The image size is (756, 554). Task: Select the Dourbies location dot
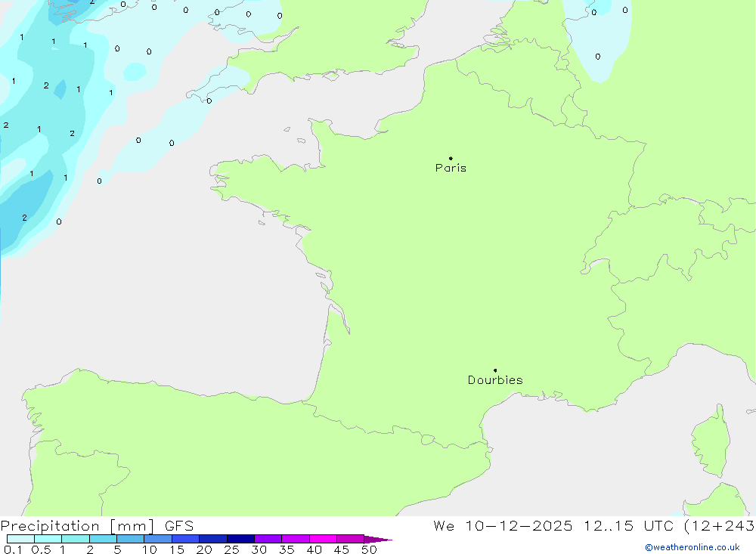(495, 370)
